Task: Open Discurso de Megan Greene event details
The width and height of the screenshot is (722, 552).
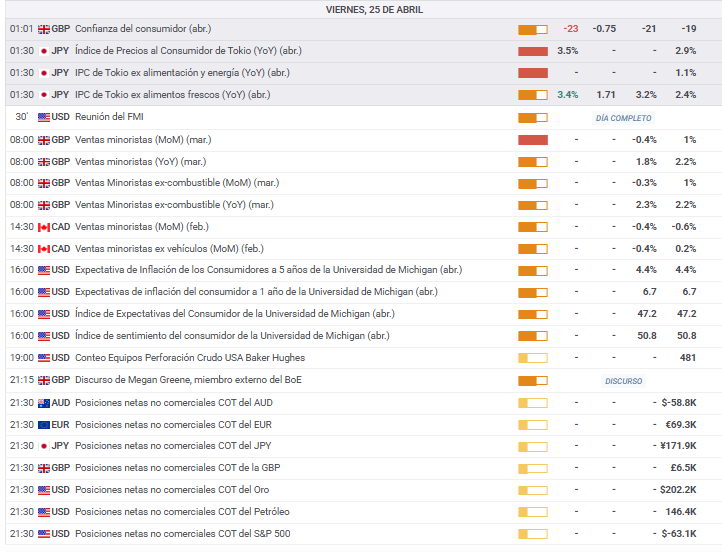Action: pyautogui.click(x=189, y=380)
